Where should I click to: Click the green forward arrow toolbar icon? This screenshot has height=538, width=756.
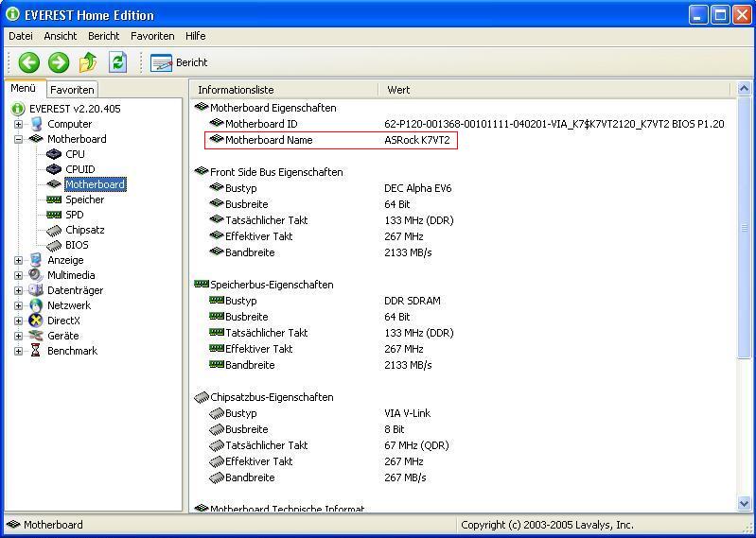(x=59, y=62)
